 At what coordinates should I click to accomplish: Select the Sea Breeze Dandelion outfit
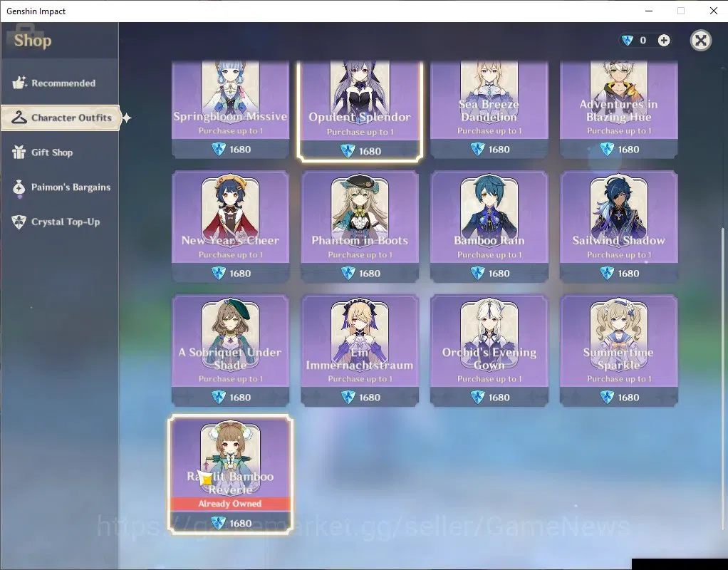pyautogui.click(x=489, y=110)
